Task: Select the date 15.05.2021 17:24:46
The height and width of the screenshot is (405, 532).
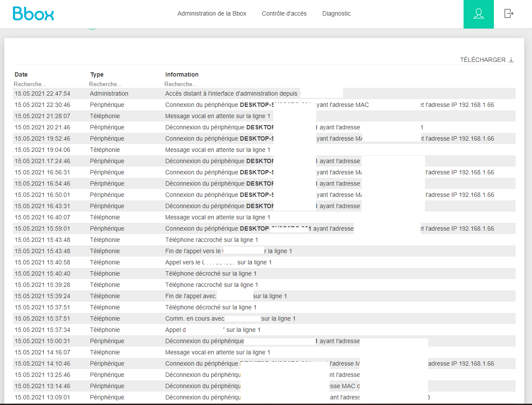Action: pyautogui.click(x=42, y=161)
